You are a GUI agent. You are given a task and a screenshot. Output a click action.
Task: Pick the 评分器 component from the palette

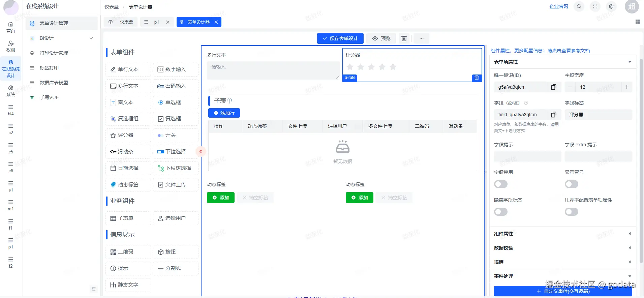click(x=128, y=135)
